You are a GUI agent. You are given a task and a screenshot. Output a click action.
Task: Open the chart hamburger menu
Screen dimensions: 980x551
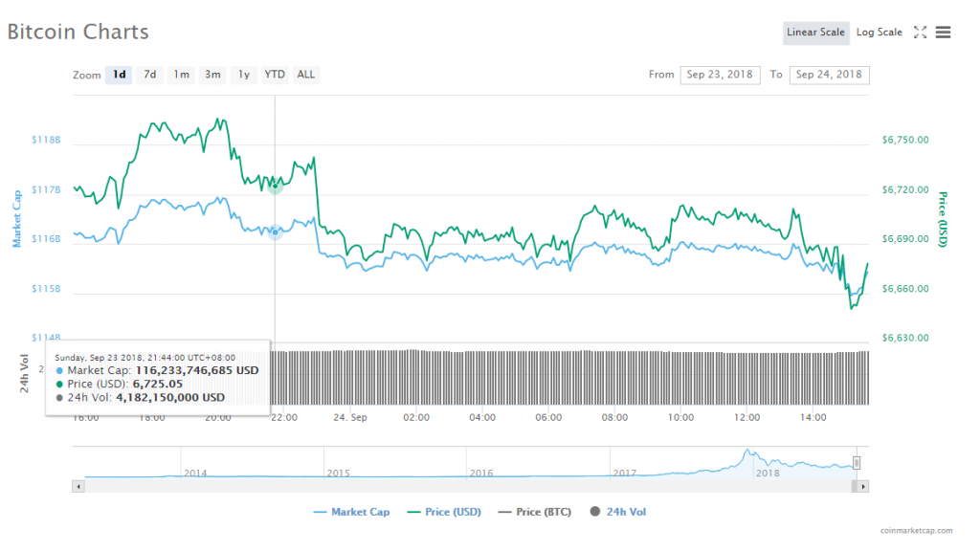(943, 33)
